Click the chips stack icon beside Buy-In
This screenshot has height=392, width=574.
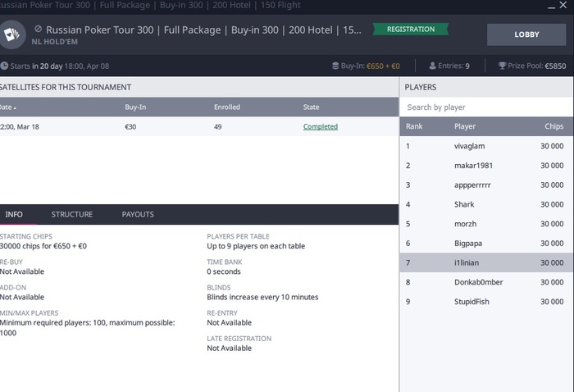point(335,66)
